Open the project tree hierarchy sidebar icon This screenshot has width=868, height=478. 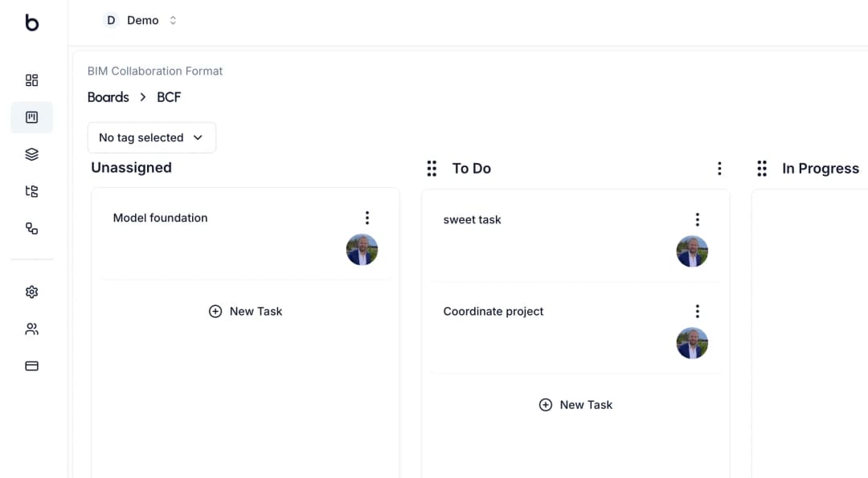31,191
